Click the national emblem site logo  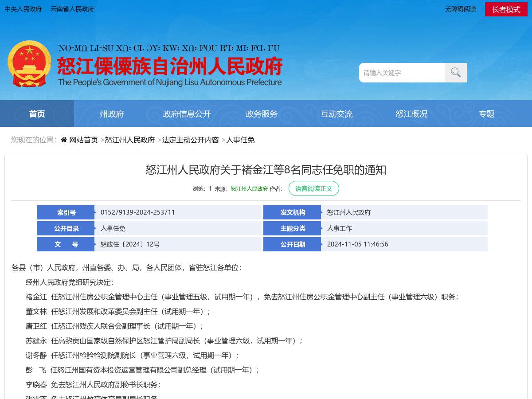pos(29,63)
